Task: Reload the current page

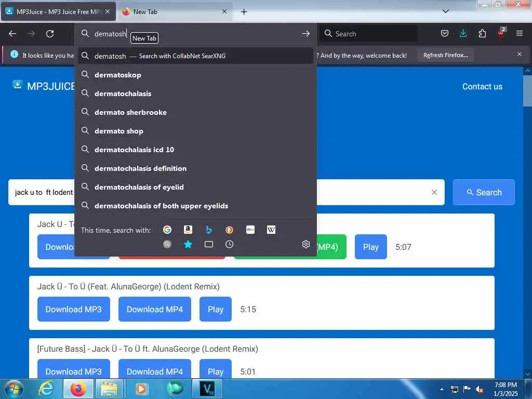Action: [50, 34]
